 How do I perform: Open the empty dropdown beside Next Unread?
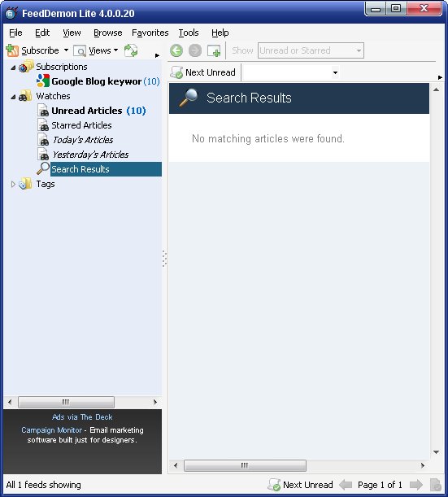(x=335, y=72)
